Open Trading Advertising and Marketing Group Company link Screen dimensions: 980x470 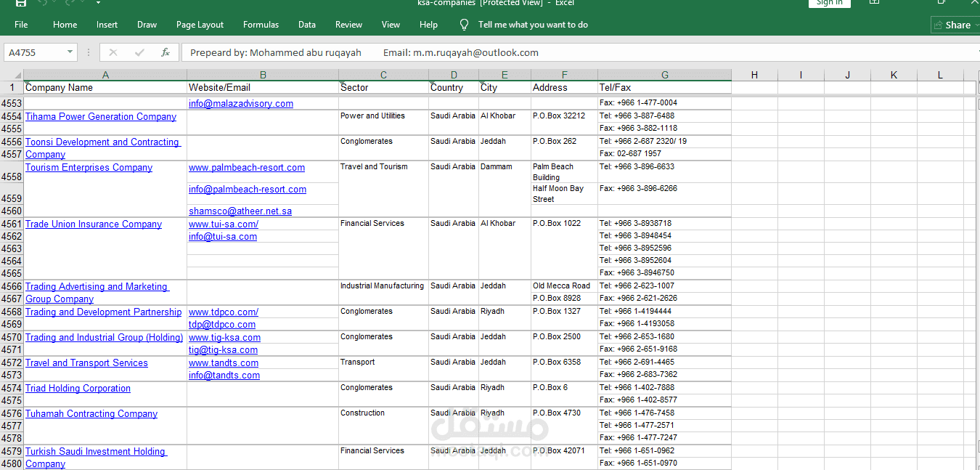97,293
